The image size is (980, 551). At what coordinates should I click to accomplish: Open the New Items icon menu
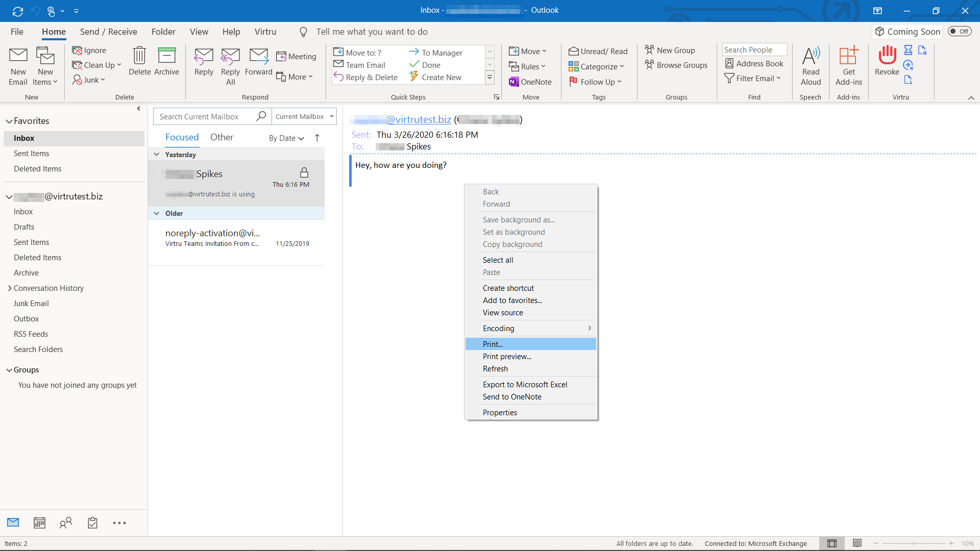[45, 66]
